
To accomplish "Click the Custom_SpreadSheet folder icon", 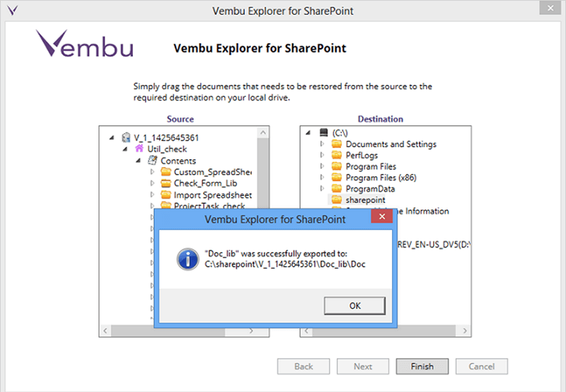I will (166, 172).
